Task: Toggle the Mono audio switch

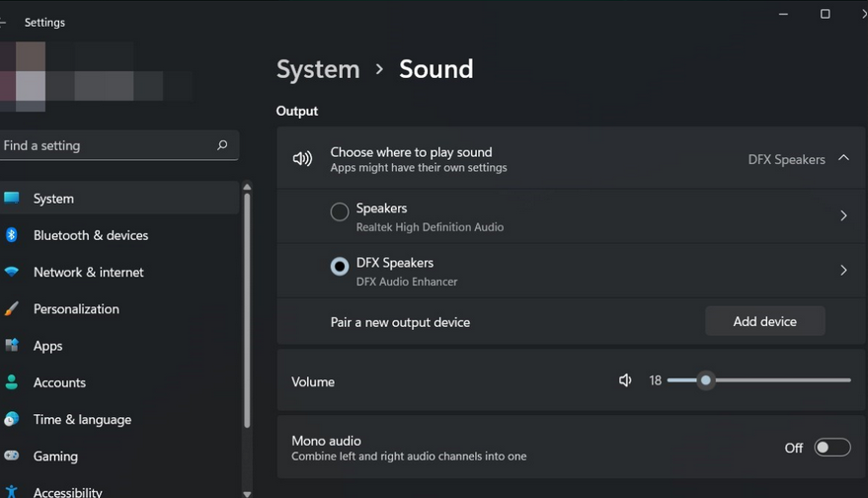Action: tap(832, 447)
